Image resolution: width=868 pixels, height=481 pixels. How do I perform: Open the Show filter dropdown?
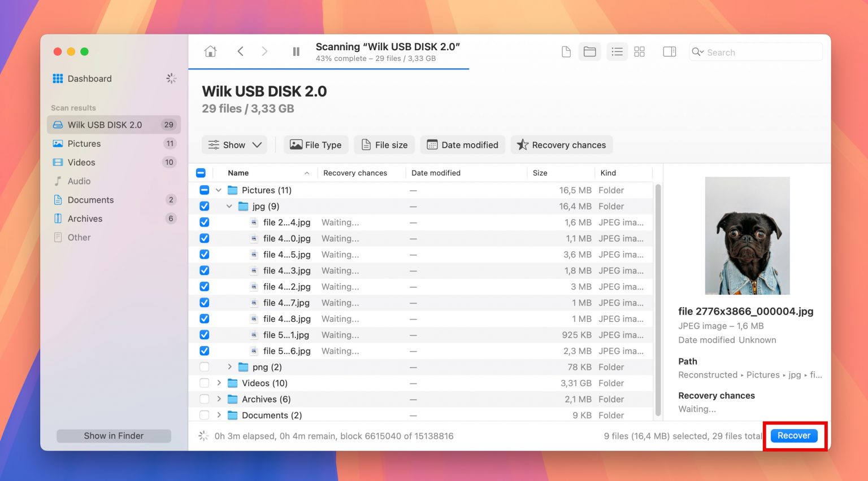(x=234, y=145)
